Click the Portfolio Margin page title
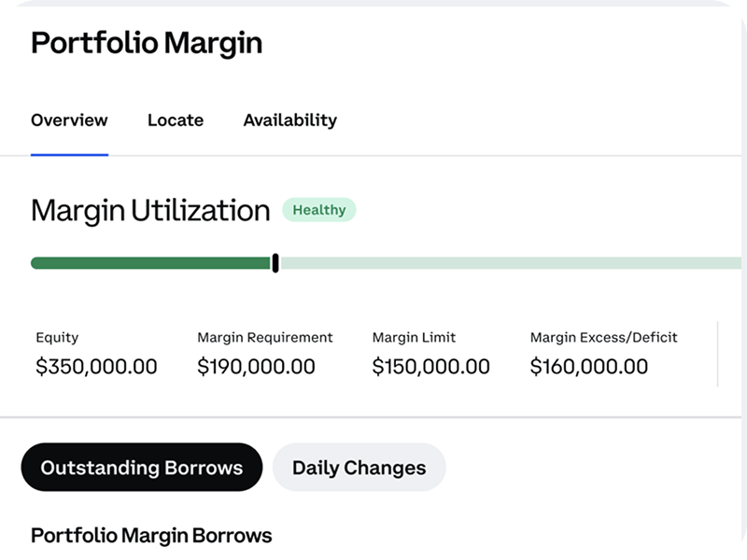The width and height of the screenshot is (747, 560). pos(148,43)
